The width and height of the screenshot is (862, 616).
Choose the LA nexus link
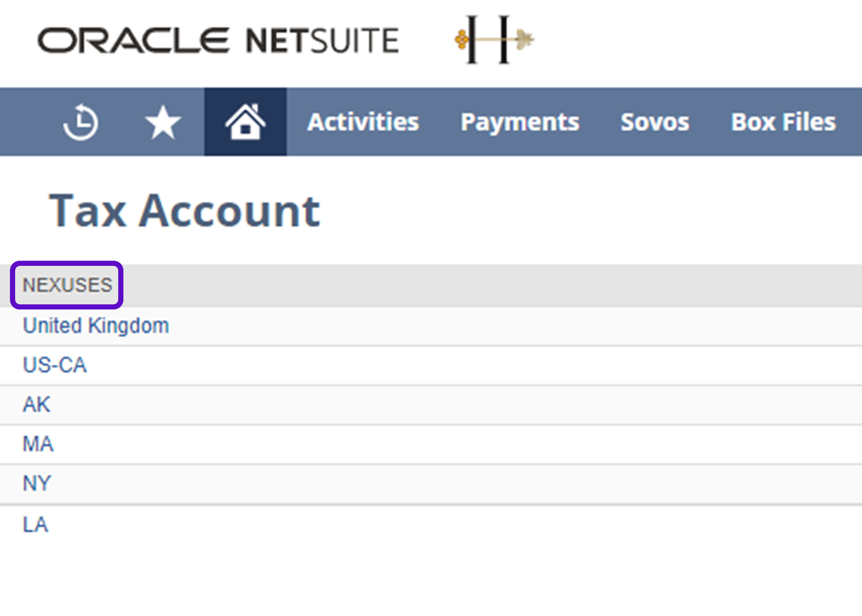click(36, 525)
